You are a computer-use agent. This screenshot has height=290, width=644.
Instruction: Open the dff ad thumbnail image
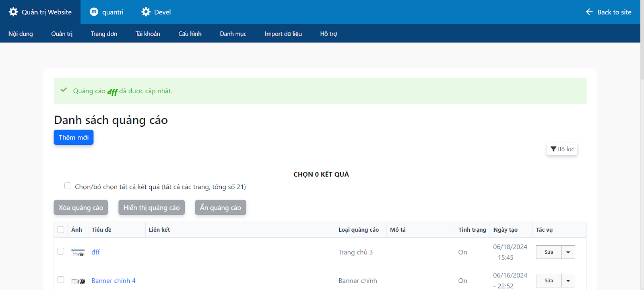click(78, 253)
